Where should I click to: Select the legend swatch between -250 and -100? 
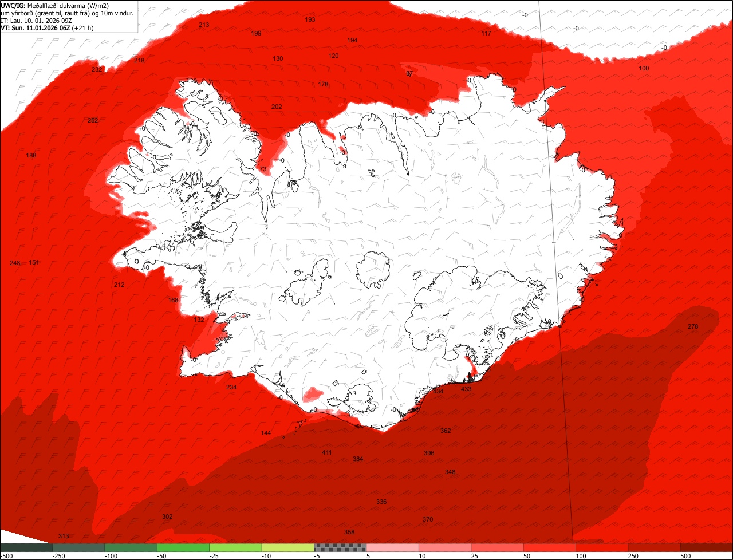coord(78,547)
